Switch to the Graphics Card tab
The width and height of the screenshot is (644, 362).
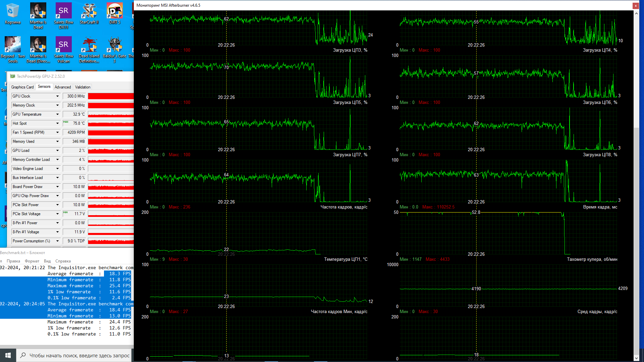(x=22, y=87)
